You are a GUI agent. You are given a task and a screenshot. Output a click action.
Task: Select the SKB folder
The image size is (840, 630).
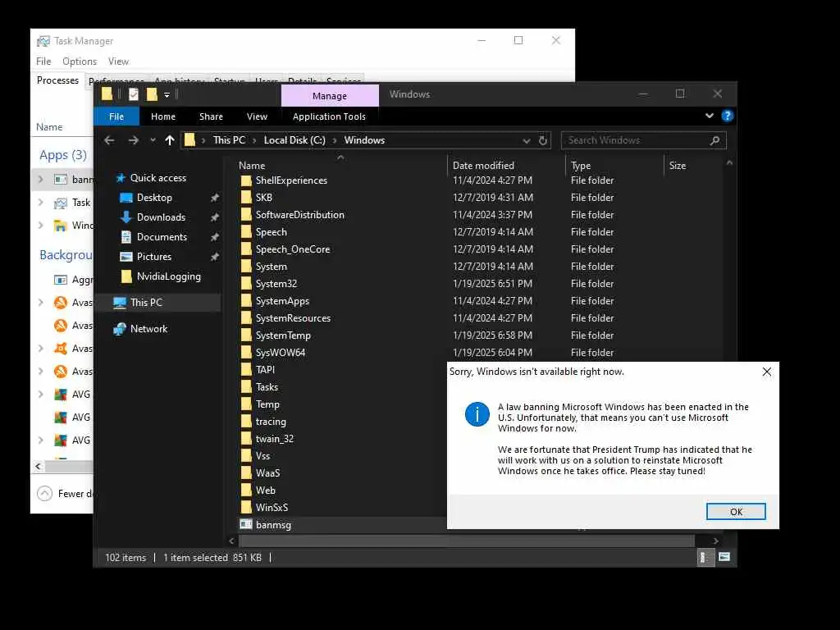[x=263, y=198]
